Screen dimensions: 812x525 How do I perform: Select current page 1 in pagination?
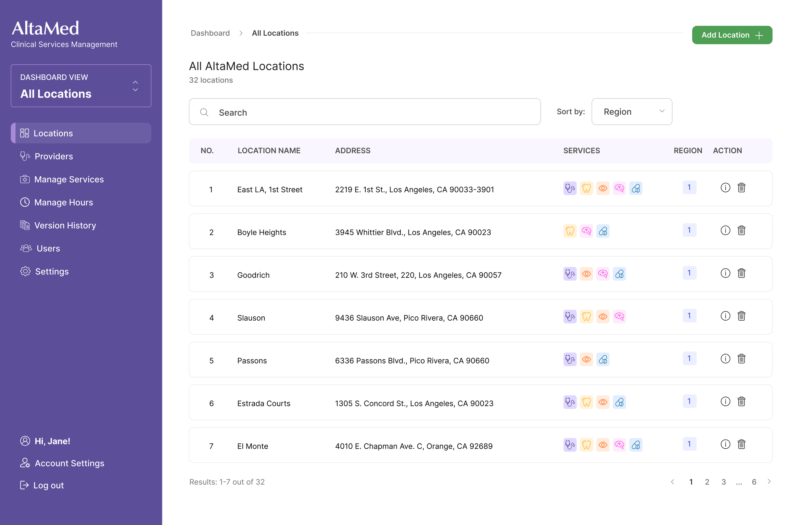coord(691,482)
